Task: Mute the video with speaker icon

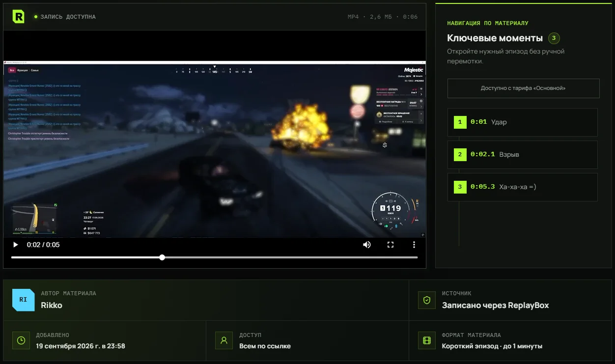Action: [x=366, y=245]
